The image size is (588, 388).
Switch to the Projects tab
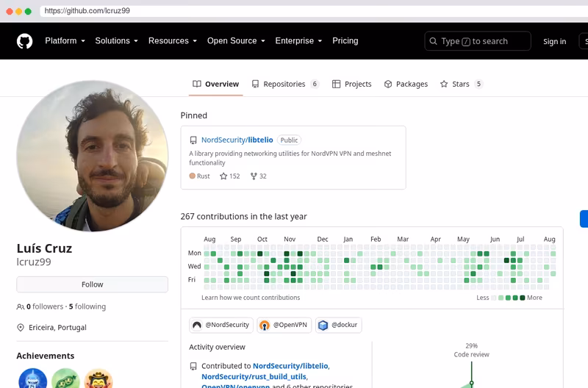(352, 84)
